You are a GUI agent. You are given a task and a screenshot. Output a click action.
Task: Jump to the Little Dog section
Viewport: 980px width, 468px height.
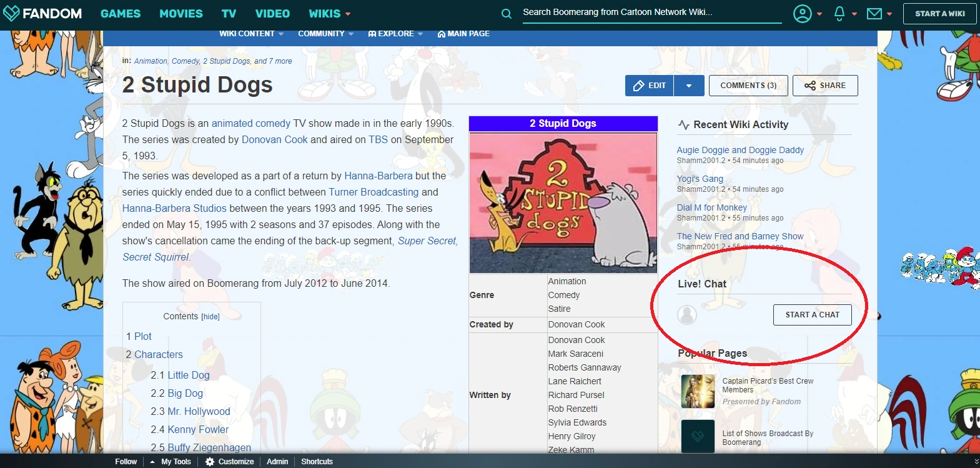pyautogui.click(x=189, y=376)
